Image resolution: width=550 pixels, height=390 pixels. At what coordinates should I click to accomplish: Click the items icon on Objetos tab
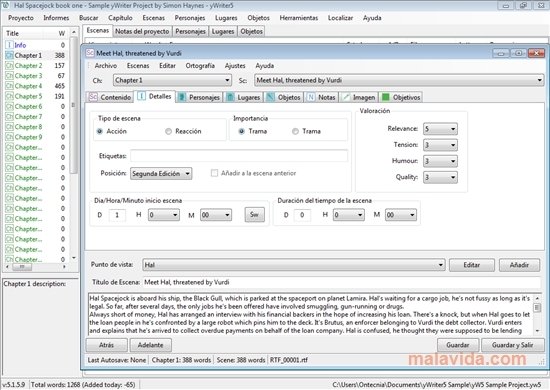pyautogui.click(x=270, y=97)
